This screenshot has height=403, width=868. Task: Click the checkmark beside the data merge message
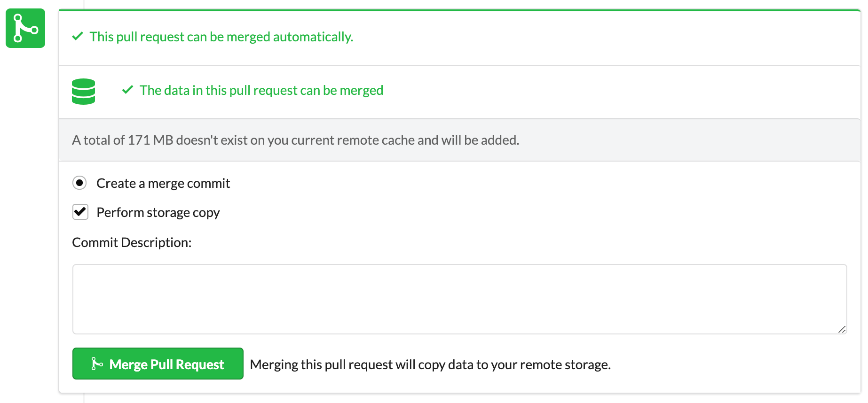(127, 90)
